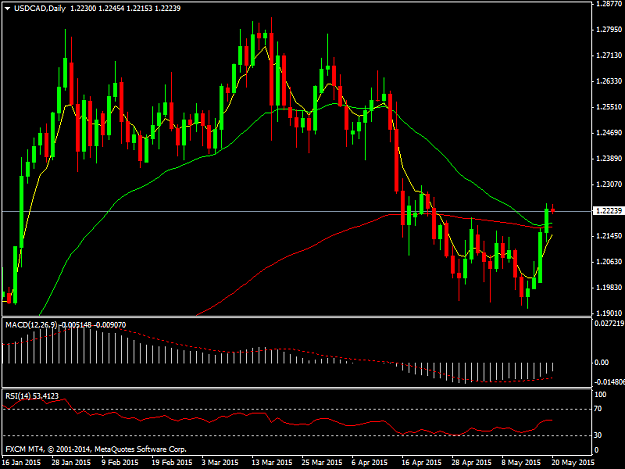625x469 pixels.
Task: Click the 1.27130 price axis label
Action: [x=609, y=55]
